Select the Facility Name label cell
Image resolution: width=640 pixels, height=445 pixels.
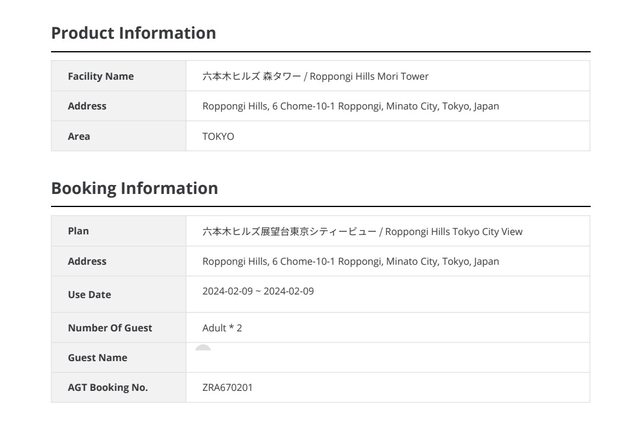[x=100, y=76]
